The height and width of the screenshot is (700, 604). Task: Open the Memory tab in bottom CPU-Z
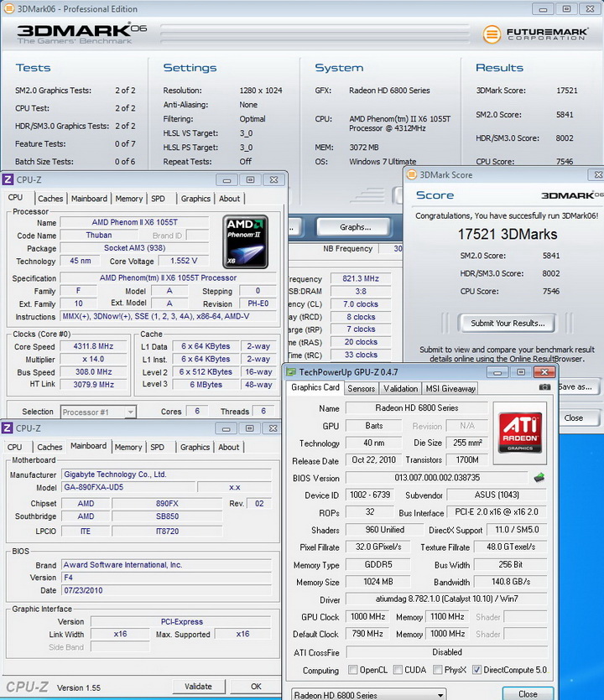128,447
